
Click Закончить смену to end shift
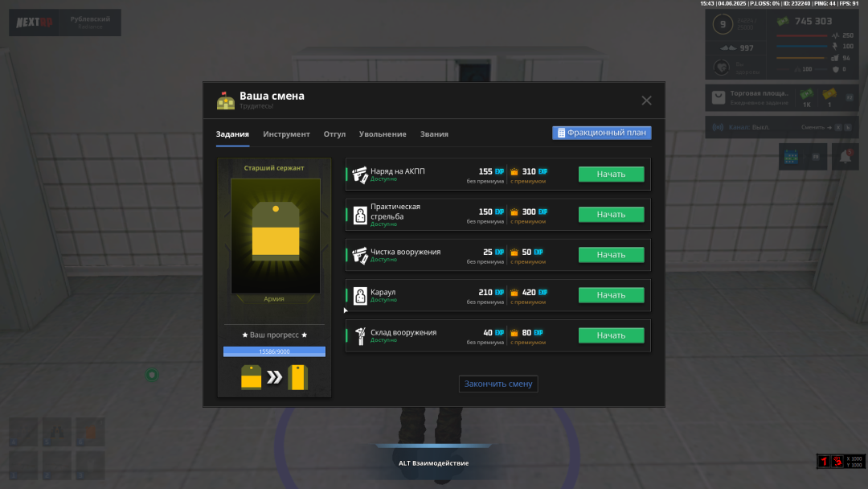point(498,384)
